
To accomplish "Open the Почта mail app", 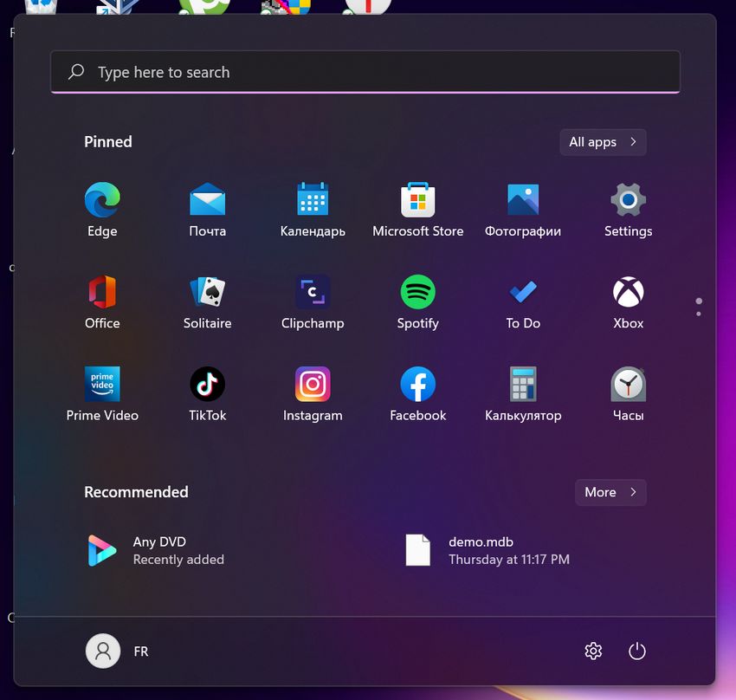I will 208,210.
